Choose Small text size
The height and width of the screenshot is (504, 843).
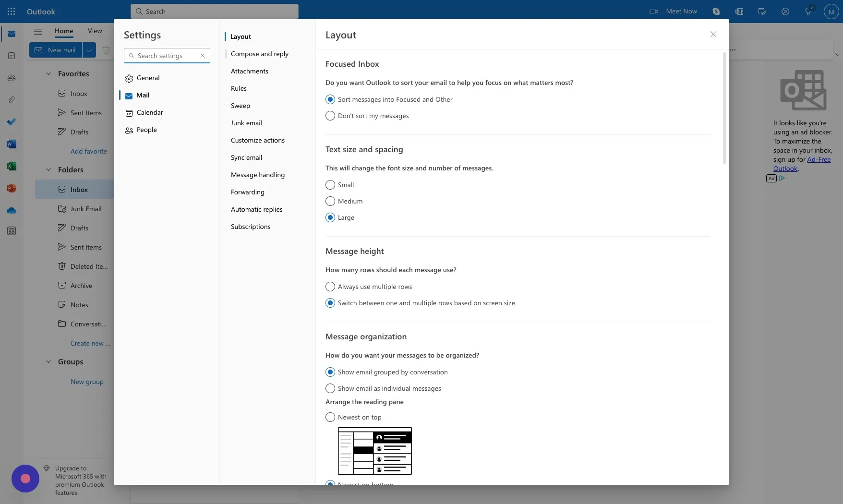(340, 185)
